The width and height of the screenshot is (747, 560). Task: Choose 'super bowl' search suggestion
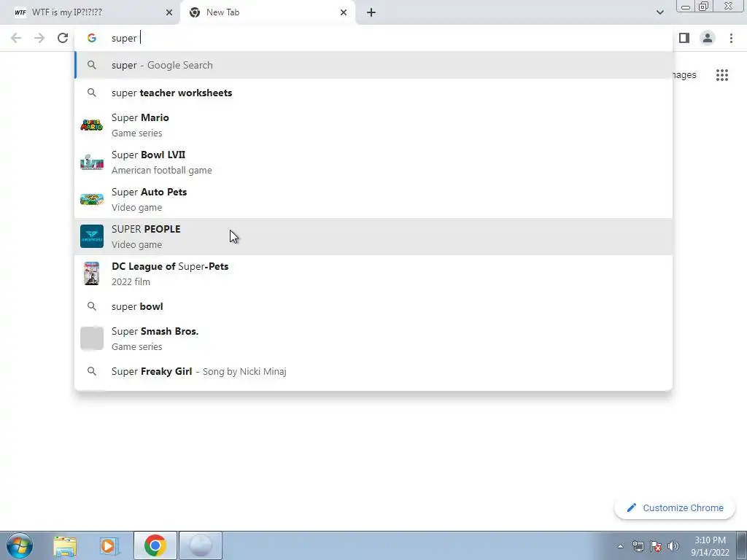pos(373,307)
